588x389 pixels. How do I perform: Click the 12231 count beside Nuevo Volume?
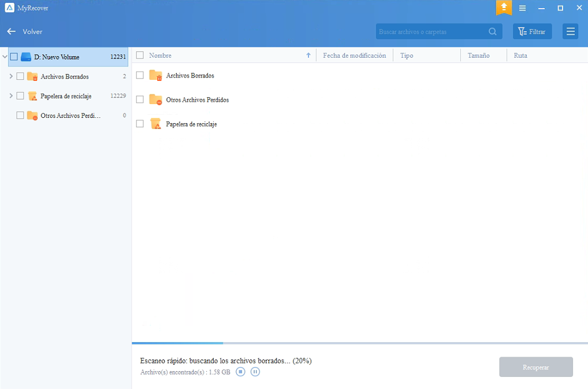118,57
